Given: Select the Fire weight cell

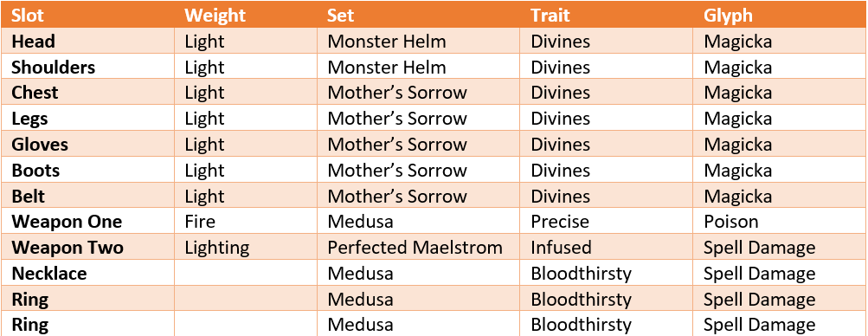Looking at the screenshot, I should (x=199, y=222).
